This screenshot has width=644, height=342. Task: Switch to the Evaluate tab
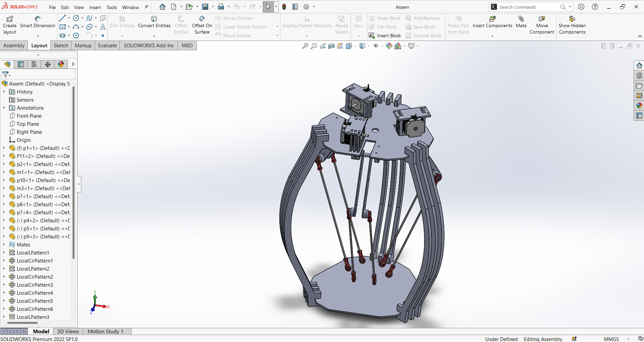[107, 46]
